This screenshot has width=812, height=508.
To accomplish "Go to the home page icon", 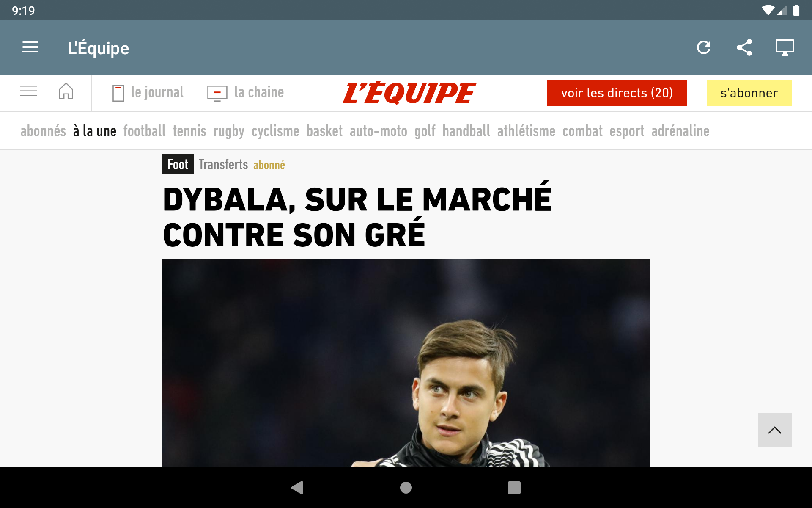I will [66, 91].
